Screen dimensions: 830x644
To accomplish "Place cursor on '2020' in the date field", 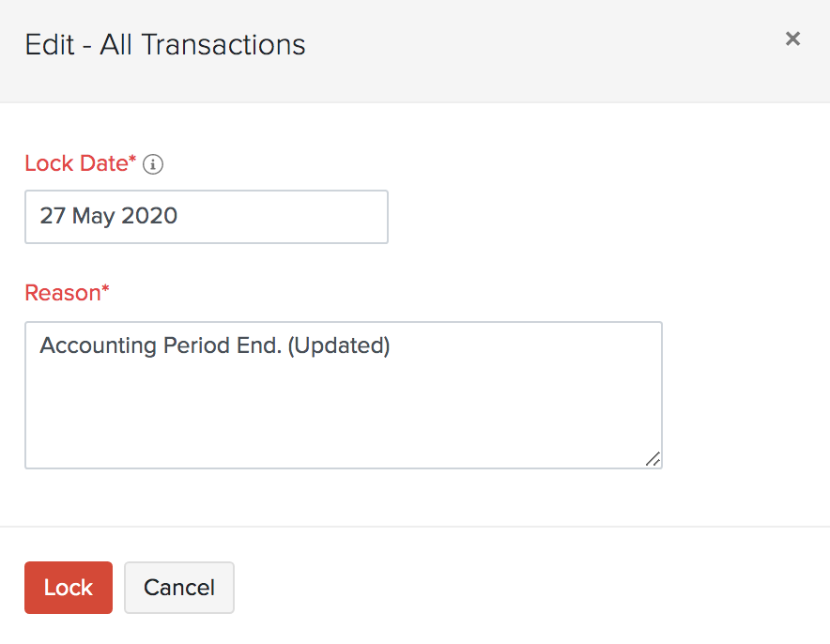I will (x=149, y=216).
